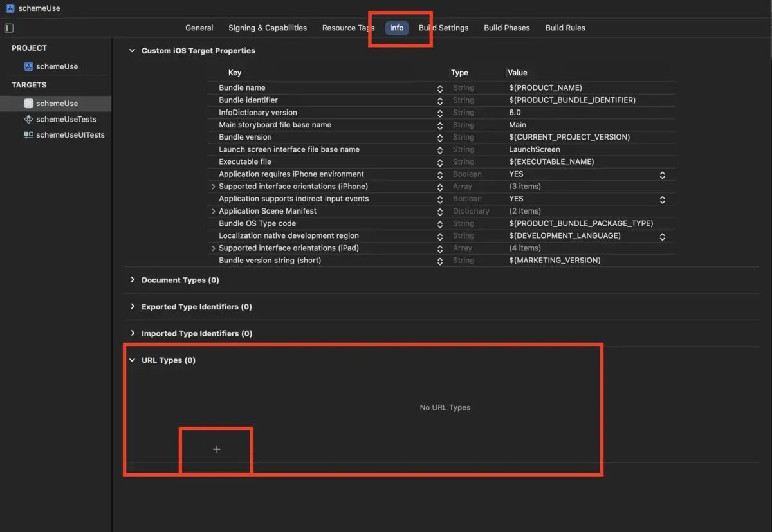Image resolution: width=772 pixels, height=532 pixels.
Task: Select the schemeUseTests target icon
Action: point(28,119)
